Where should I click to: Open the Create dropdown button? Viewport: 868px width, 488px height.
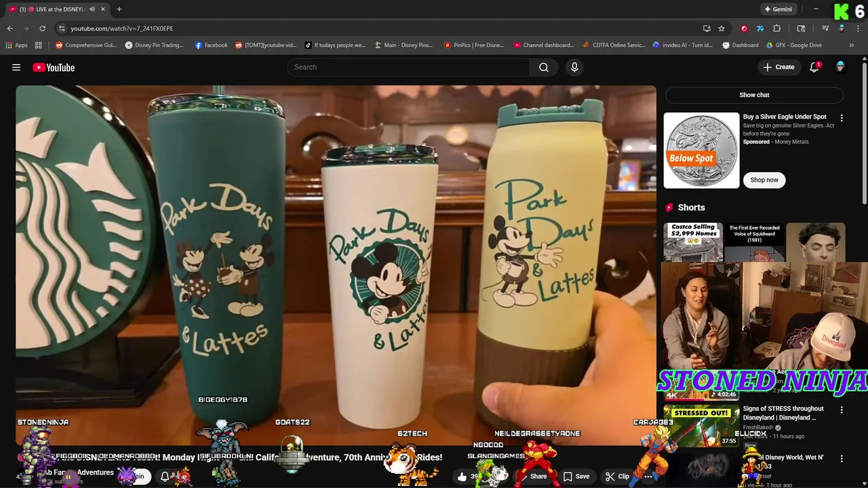pyautogui.click(x=778, y=67)
